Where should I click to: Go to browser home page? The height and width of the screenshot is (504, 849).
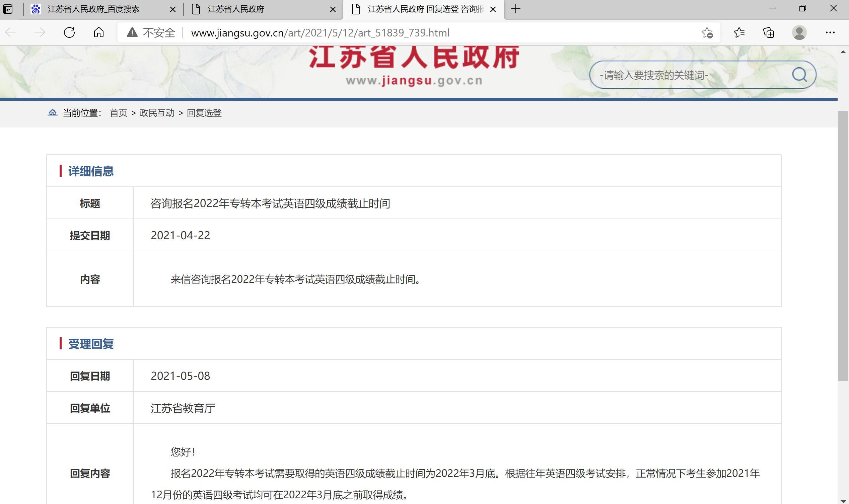[99, 32]
